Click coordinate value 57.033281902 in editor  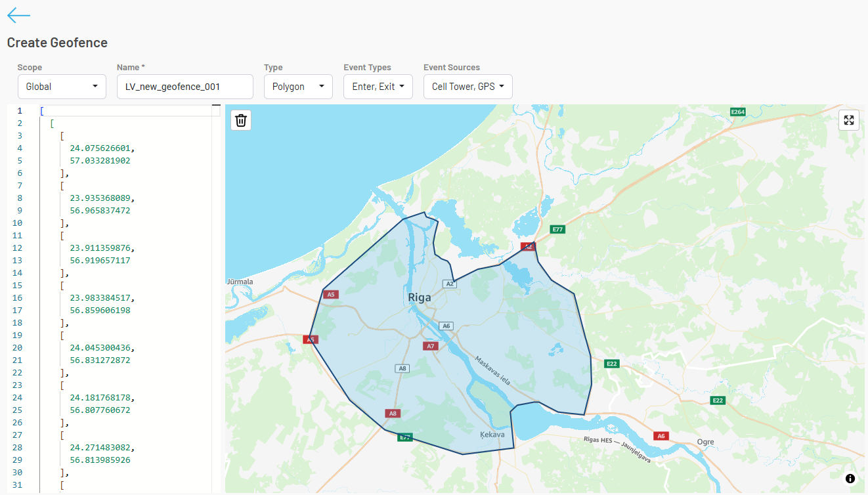coord(100,161)
